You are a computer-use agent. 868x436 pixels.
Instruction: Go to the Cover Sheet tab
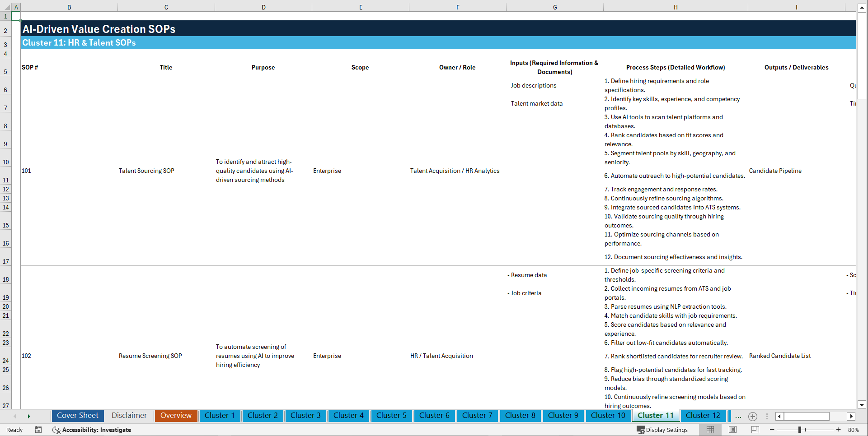click(77, 416)
